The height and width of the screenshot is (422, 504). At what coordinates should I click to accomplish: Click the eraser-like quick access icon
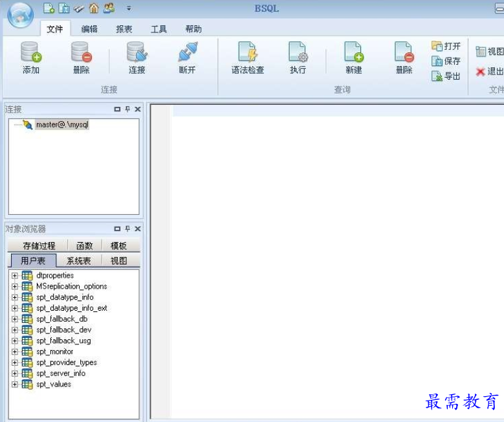click(x=79, y=8)
